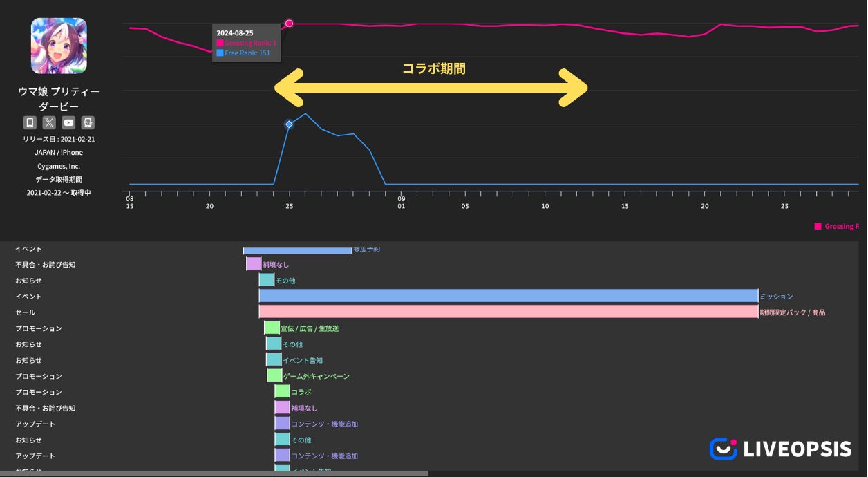Image resolution: width=868 pixels, height=477 pixels.
Task: Click the コラボ bar label text
Action: tap(301, 392)
